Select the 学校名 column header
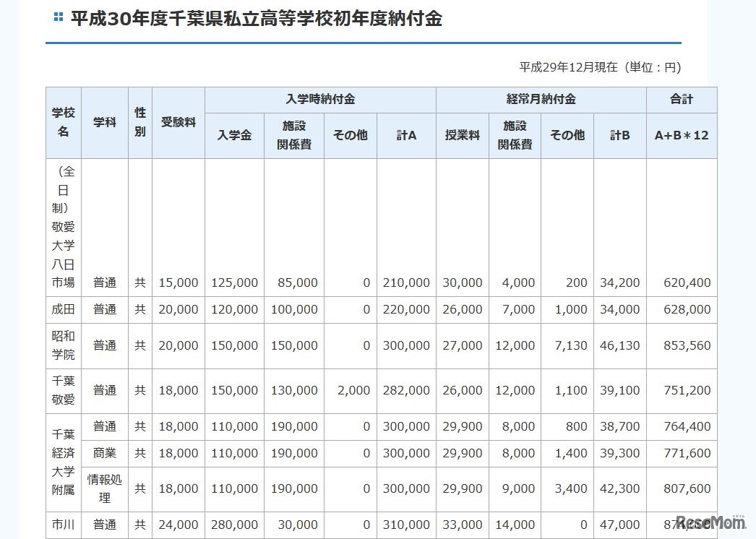756x539 pixels. tap(63, 122)
